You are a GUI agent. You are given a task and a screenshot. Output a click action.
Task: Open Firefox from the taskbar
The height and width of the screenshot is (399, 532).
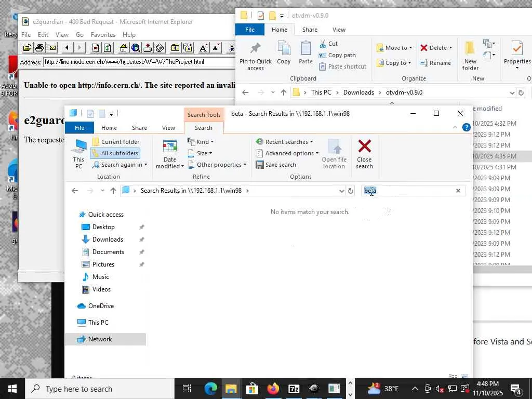(273, 389)
